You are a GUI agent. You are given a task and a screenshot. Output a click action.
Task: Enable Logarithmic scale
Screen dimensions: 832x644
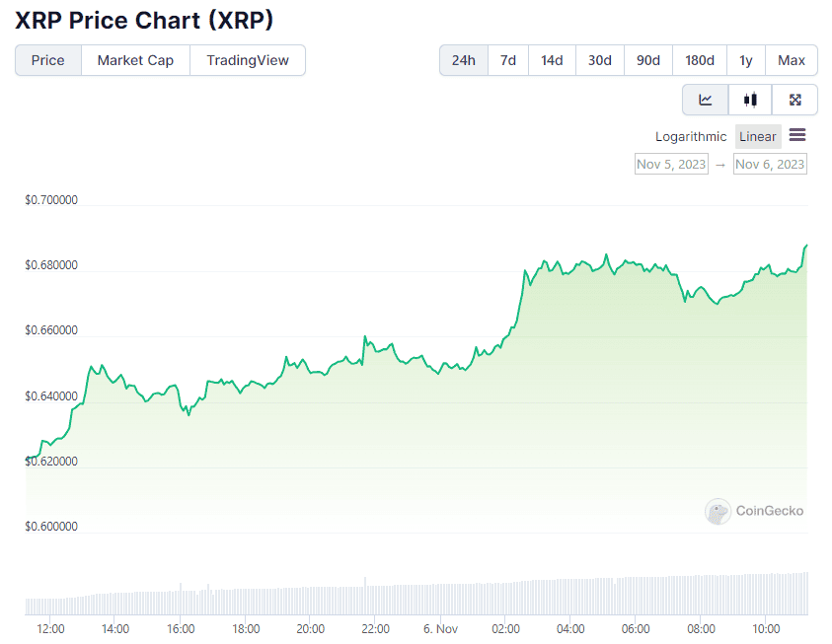tap(690, 137)
